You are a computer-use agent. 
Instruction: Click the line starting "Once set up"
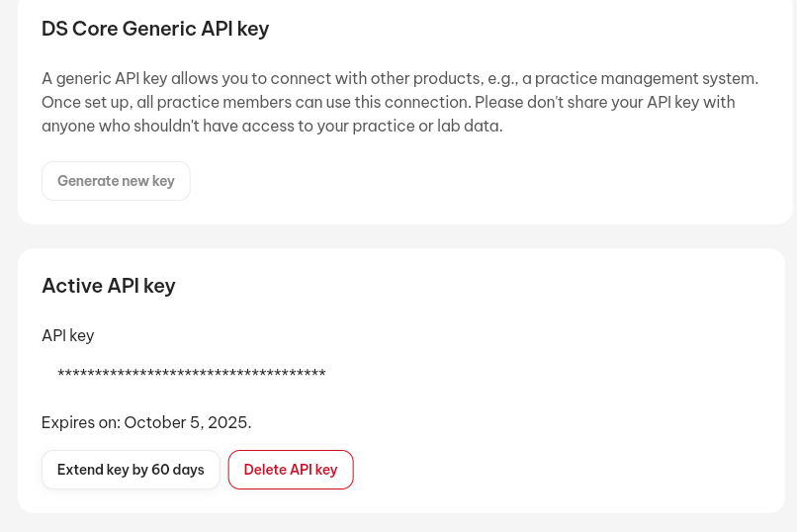click(x=297, y=102)
